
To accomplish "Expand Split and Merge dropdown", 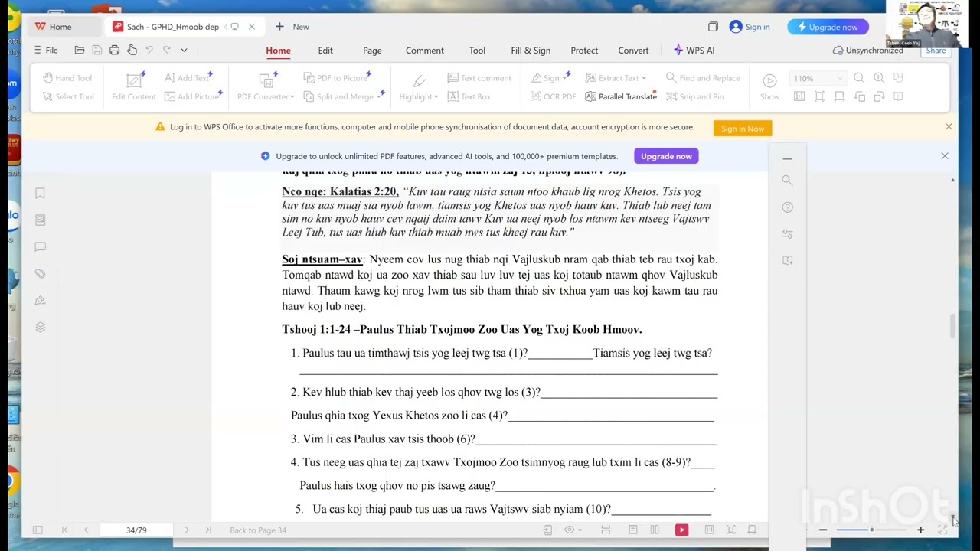I will [377, 97].
